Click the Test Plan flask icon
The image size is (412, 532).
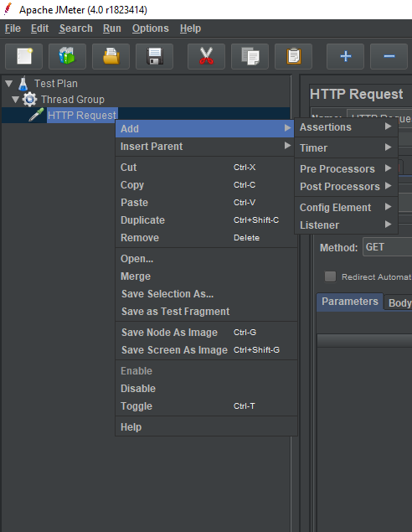[x=23, y=84]
